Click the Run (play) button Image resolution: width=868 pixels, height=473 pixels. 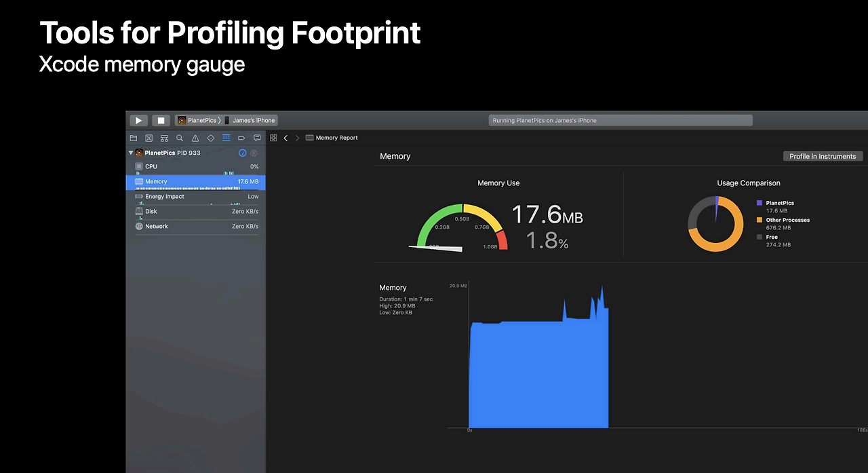coord(138,120)
